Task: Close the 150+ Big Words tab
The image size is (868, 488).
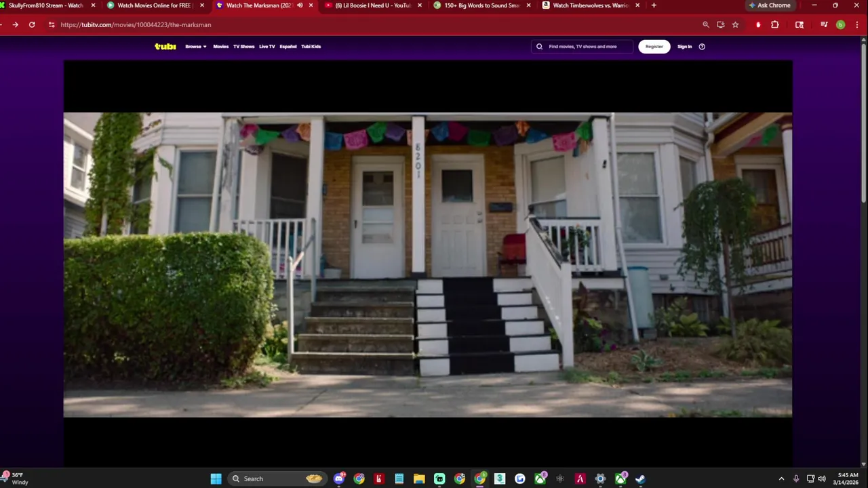Action: [x=528, y=5]
